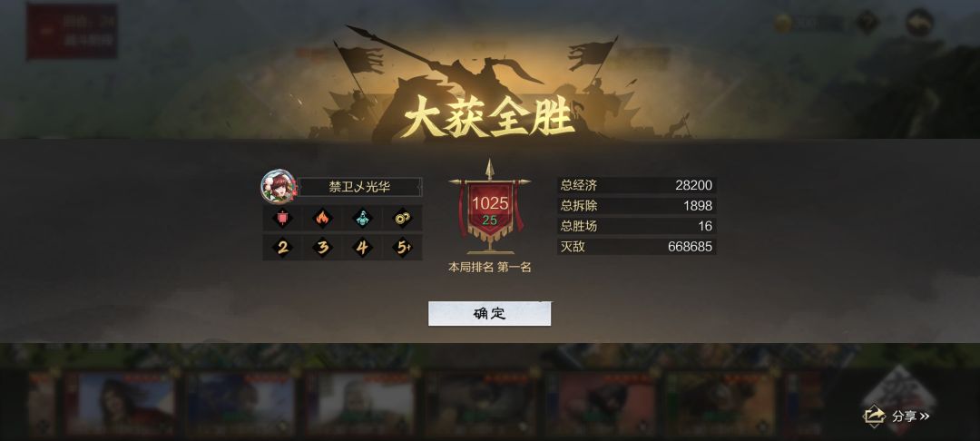Screen dimensions: 980x441
Task: Select the 总经济 stat row
Action: 636,185
